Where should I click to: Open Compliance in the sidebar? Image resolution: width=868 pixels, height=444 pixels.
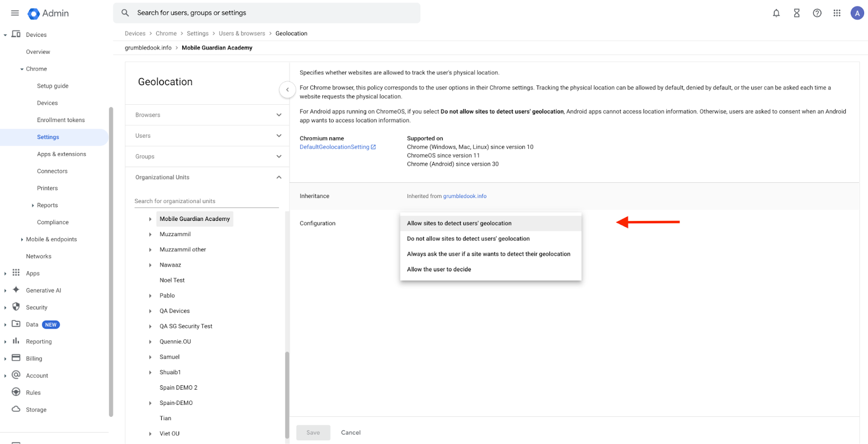click(53, 223)
